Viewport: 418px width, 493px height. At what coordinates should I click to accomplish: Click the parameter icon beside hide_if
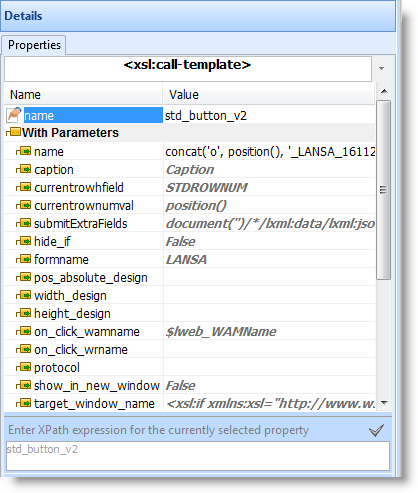pos(24,241)
